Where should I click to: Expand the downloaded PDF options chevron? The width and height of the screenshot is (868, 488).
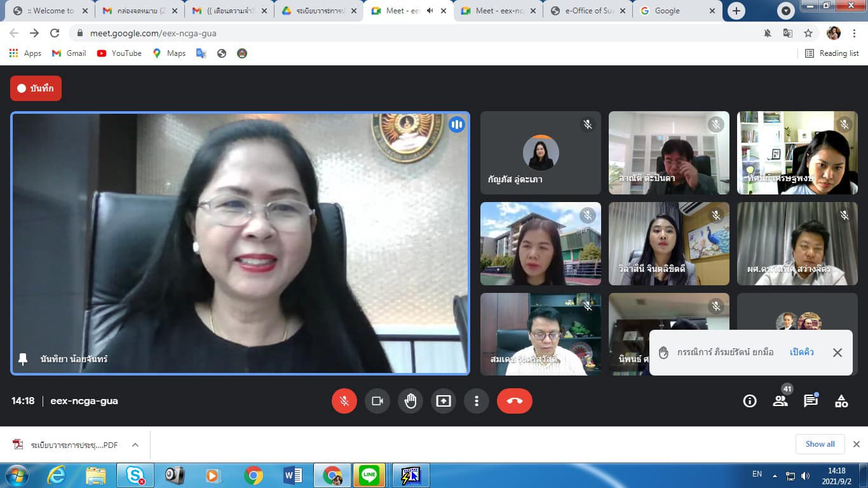(135, 445)
